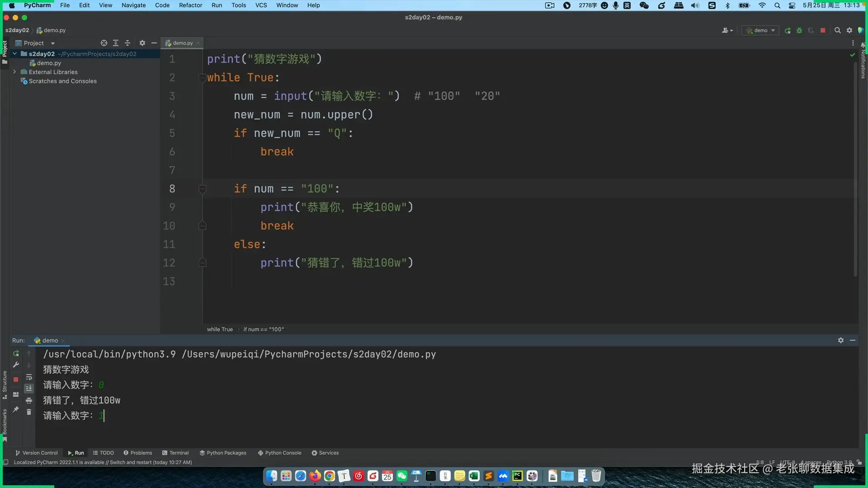The width and height of the screenshot is (868, 488).
Task: Click the print output icon
Action: (x=29, y=400)
